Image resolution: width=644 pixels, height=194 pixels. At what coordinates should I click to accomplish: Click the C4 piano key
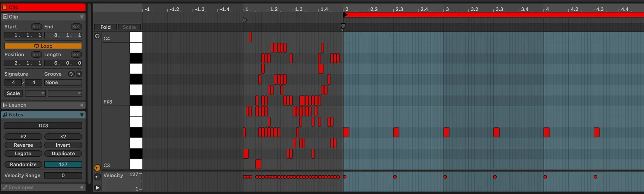[x=136, y=37]
